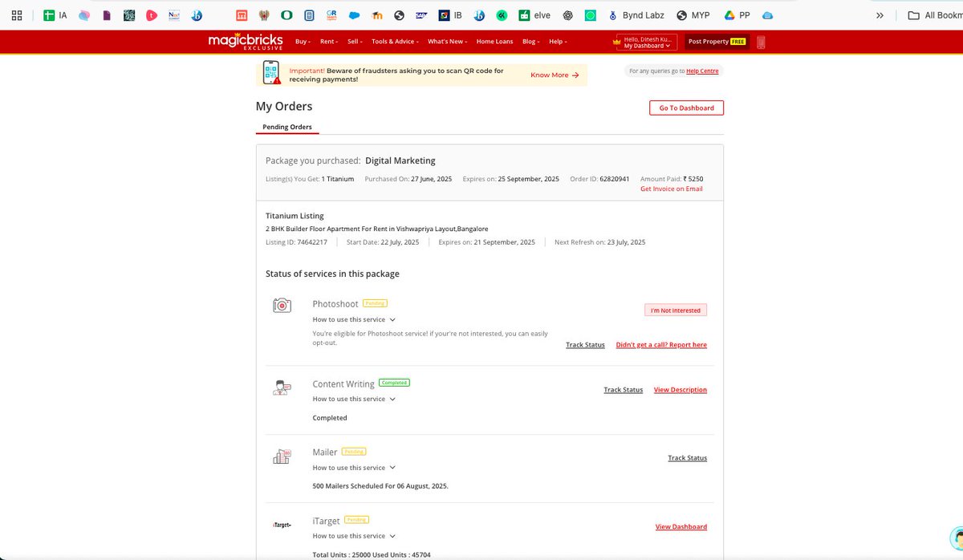Click Order ID 62820941 text

[x=599, y=179]
